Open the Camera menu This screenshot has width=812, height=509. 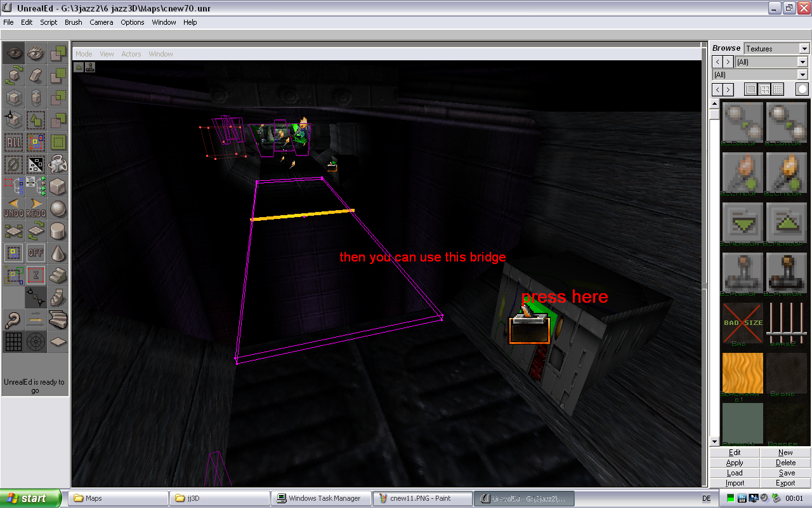pos(101,22)
